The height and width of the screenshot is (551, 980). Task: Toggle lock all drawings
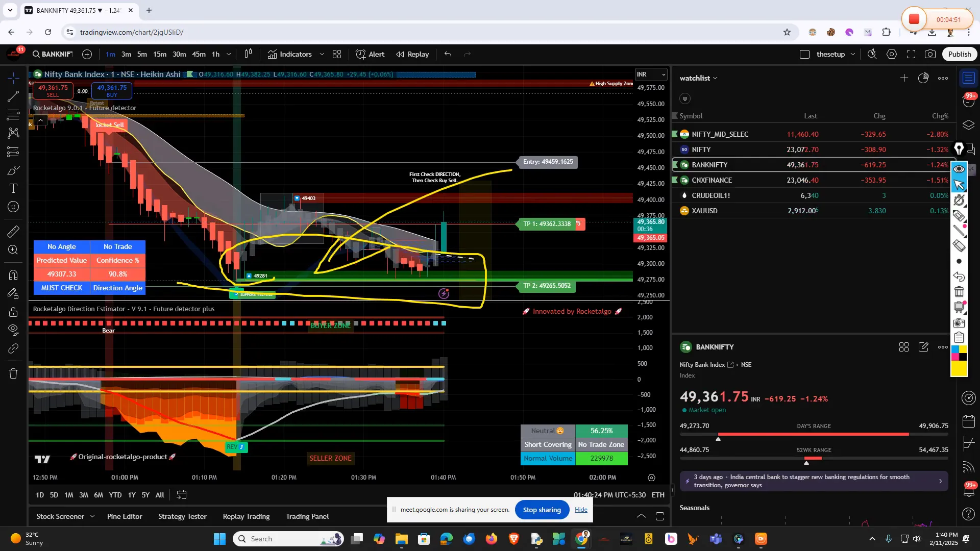[x=13, y=312]
